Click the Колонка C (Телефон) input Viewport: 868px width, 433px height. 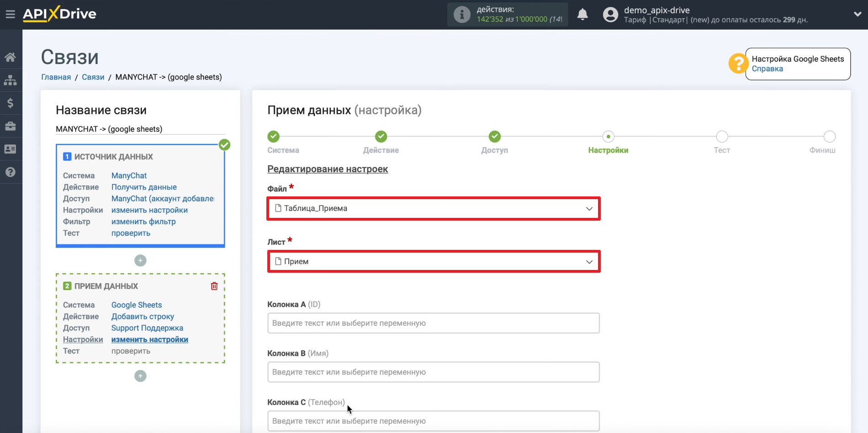(434, 421)
